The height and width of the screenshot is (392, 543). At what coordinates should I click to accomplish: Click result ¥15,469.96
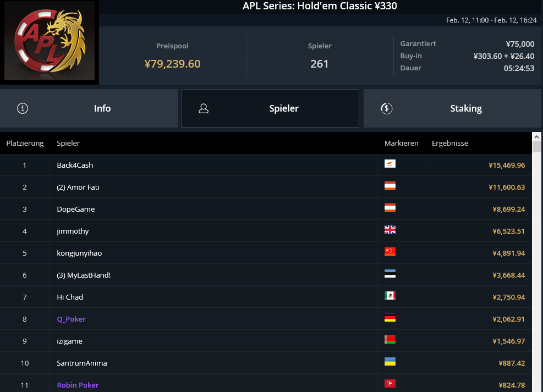(x=507, y=165)
